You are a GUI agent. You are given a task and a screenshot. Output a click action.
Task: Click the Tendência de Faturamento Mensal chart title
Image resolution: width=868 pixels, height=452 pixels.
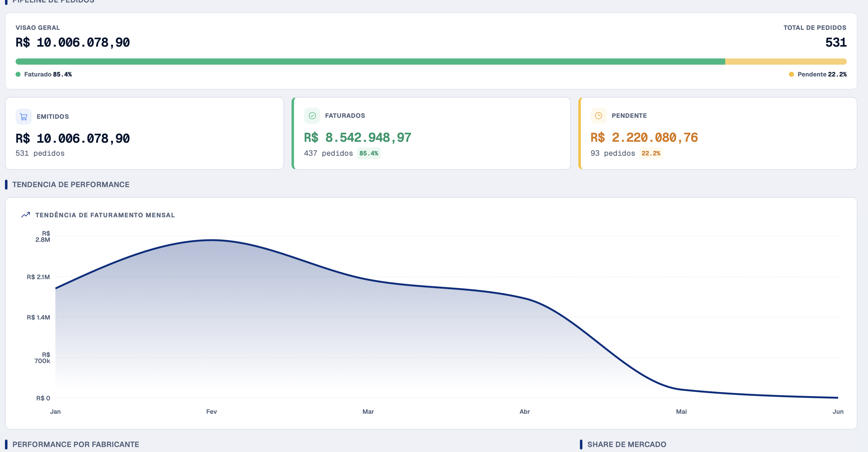[105, 215]
